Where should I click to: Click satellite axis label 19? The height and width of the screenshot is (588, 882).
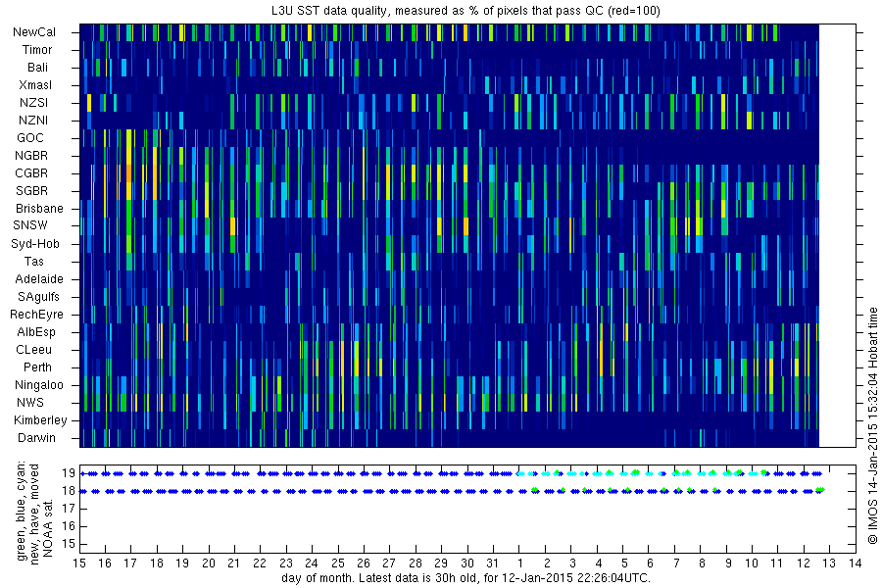tap(69, 473)
